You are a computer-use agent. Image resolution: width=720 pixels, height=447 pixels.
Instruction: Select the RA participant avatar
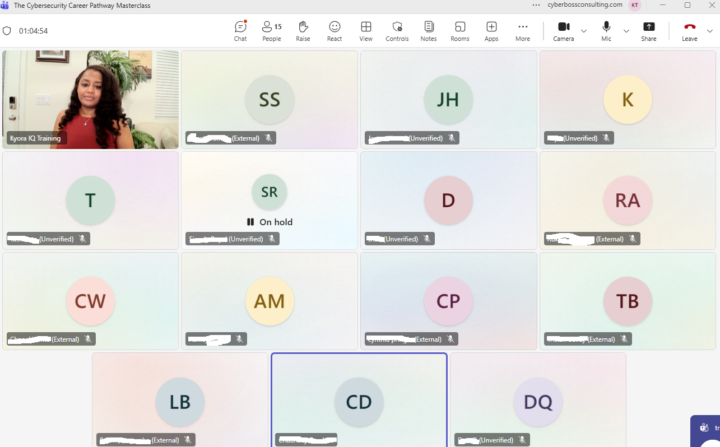point(628,201)
